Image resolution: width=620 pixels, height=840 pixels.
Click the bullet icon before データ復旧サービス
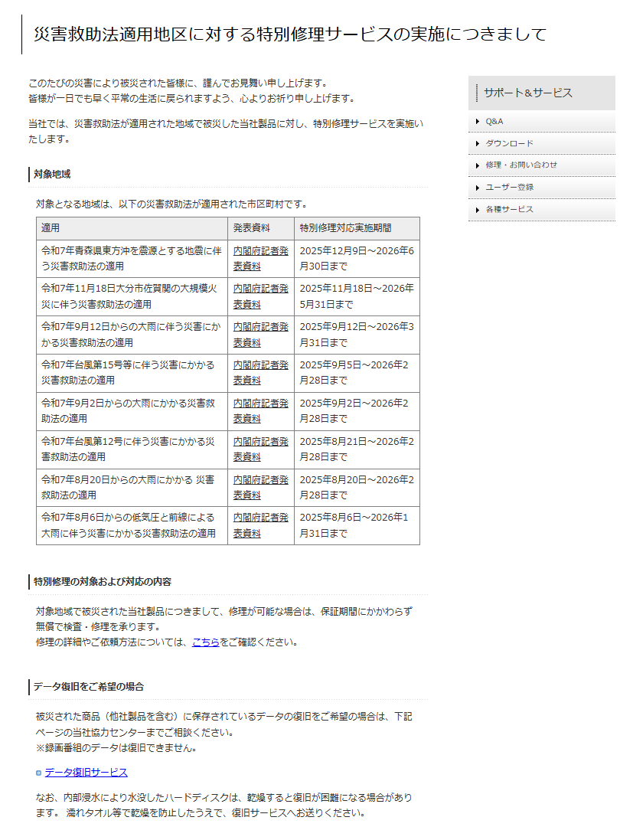(38, 773)
